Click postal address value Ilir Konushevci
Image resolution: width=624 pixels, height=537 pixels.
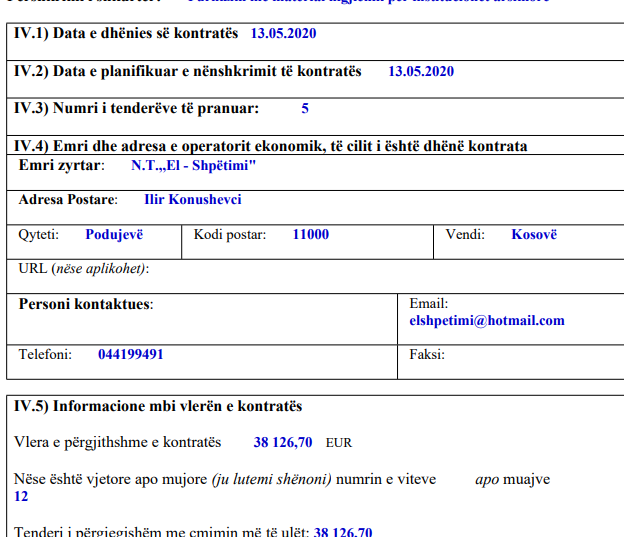coord(193,199)
